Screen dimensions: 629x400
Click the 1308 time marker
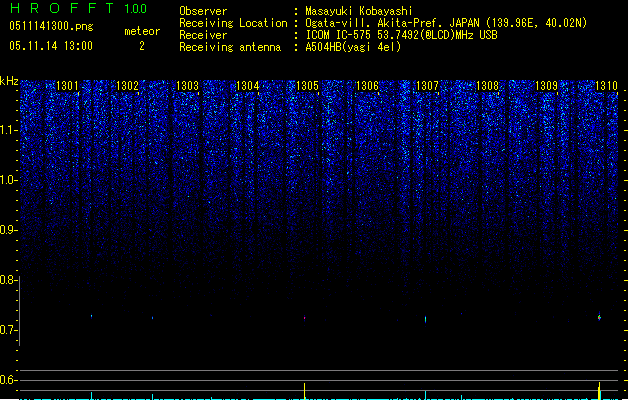coord(487,85)
